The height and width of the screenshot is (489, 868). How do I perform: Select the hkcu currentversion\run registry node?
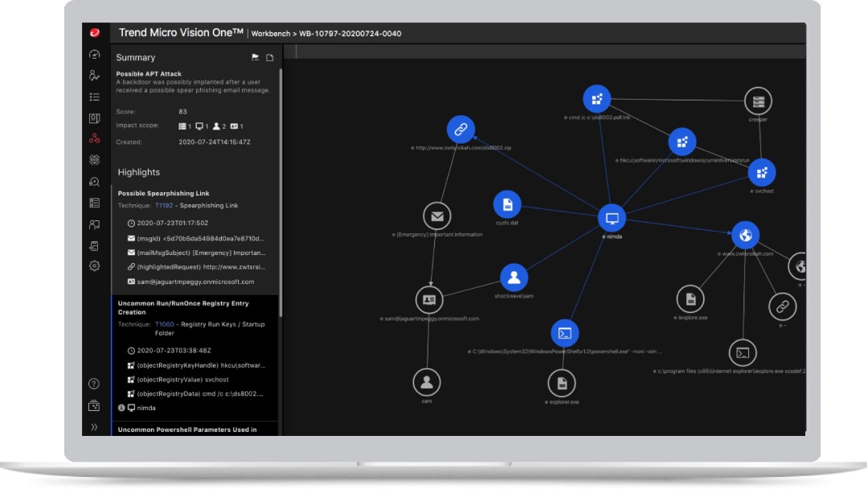(x=682, y=142)
